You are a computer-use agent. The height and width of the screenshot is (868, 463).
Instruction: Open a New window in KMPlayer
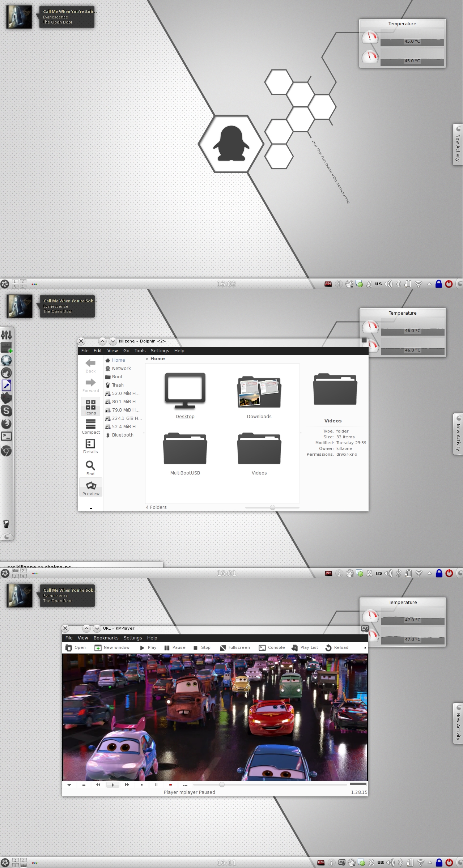[112, 647]
